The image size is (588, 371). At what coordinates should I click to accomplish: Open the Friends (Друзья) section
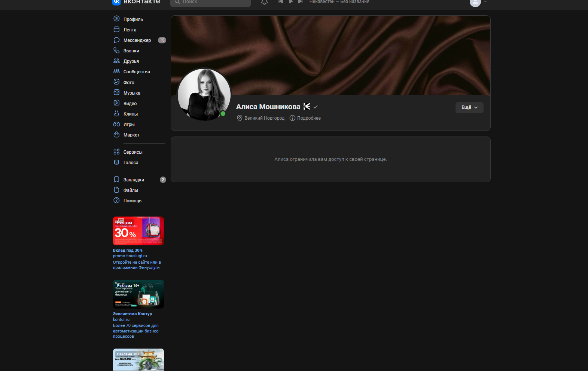click(x=131, y=61)
